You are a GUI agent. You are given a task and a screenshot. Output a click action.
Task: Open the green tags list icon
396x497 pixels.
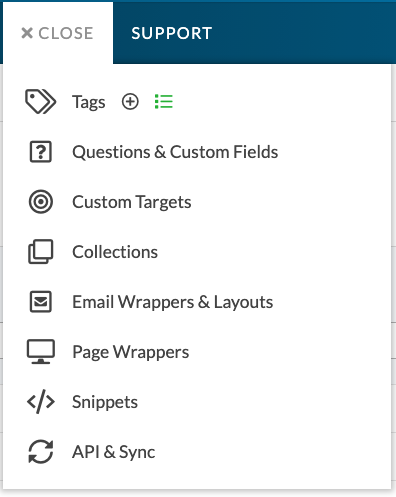164,102
